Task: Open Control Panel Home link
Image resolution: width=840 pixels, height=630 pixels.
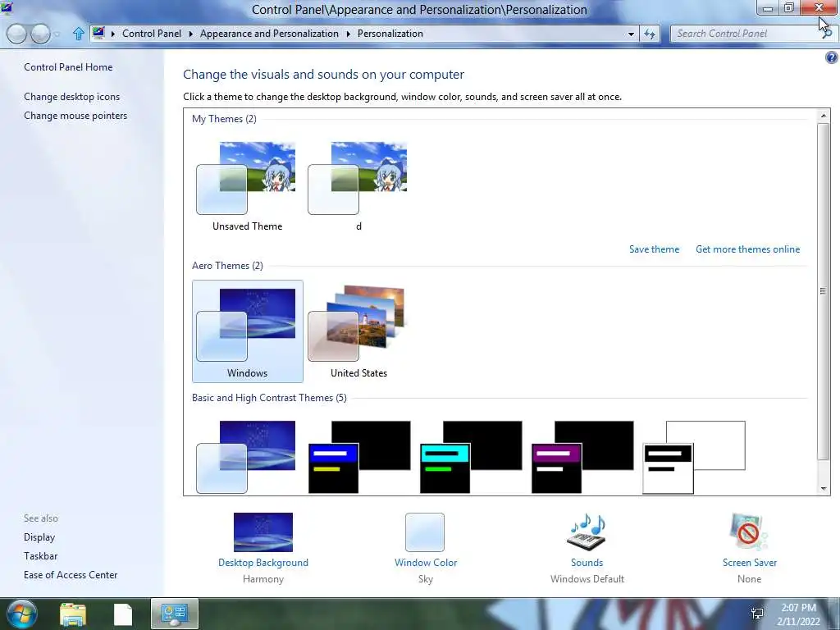Action: pyautogui.click(x=68, y=67)
